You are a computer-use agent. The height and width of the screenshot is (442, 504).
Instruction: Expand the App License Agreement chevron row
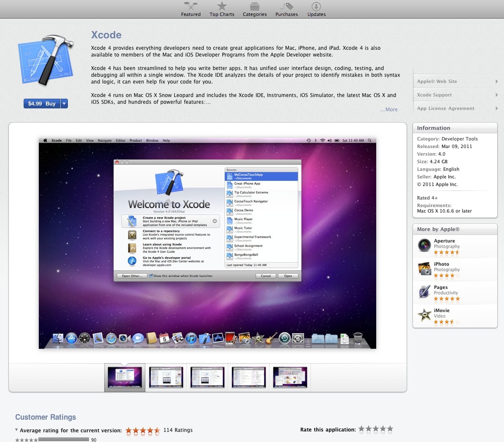(x=455, y=108)
